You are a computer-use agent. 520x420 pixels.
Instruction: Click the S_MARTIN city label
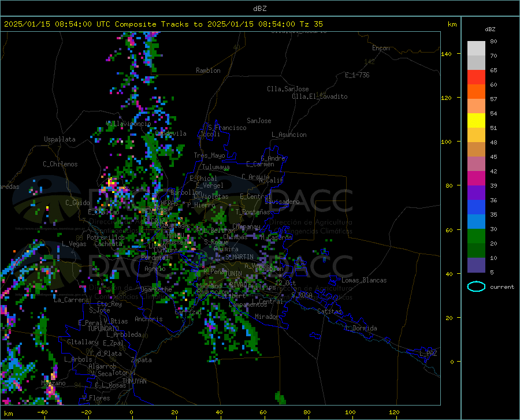pos(239,257)
